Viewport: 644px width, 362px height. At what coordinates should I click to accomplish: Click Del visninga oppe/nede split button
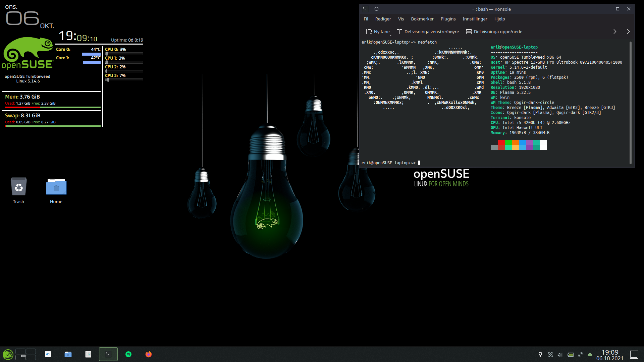point(494,32)
